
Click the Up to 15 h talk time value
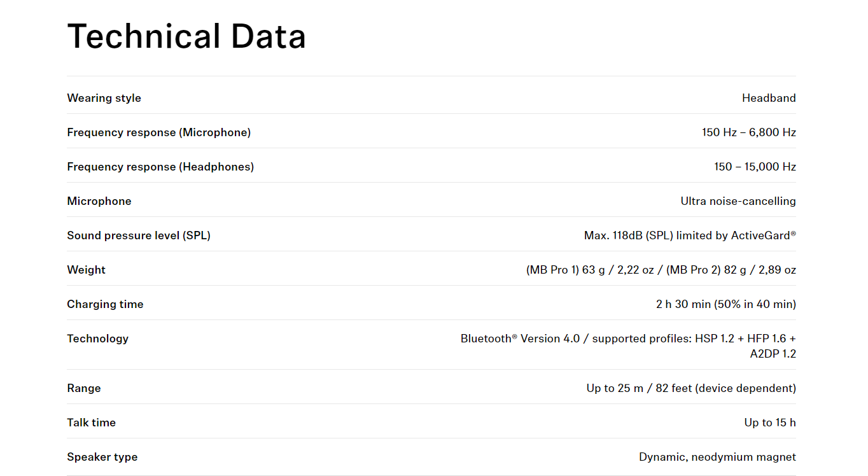click(x=769, y=423)
